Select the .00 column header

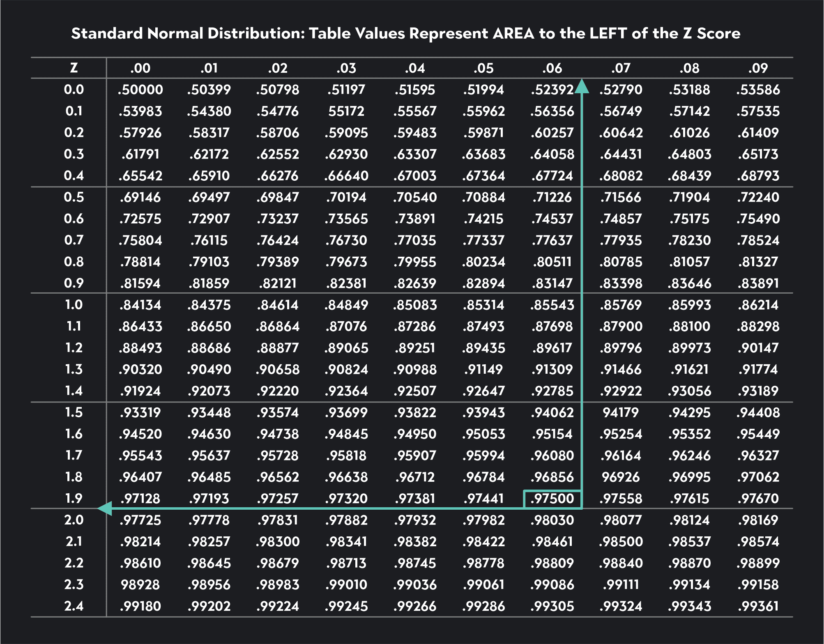coord(140,68)
